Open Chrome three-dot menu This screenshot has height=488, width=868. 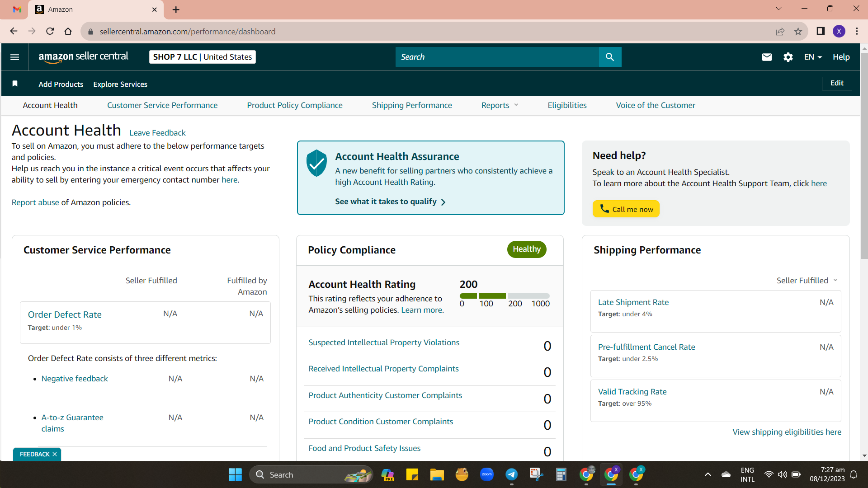(x=857, y=31)
